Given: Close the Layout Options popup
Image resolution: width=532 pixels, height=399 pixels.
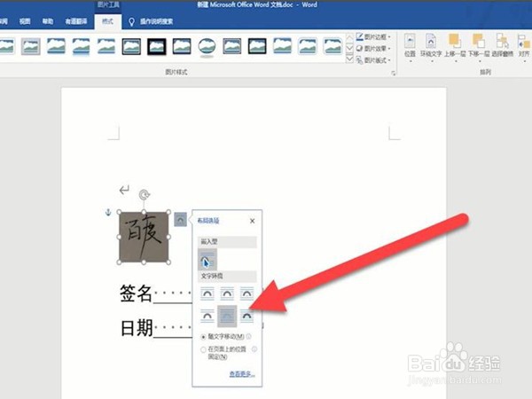Looking at the screenshot, I should (252, 221).
